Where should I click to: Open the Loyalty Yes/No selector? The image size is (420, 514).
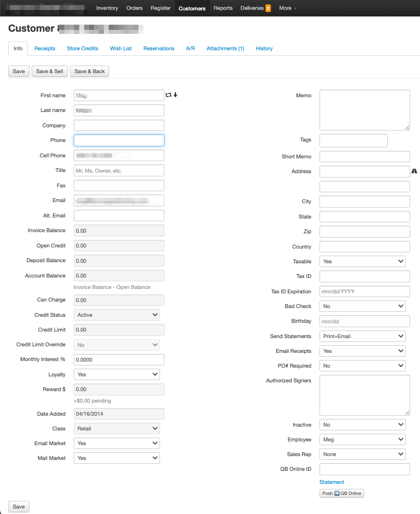click(x=117, y=375)
